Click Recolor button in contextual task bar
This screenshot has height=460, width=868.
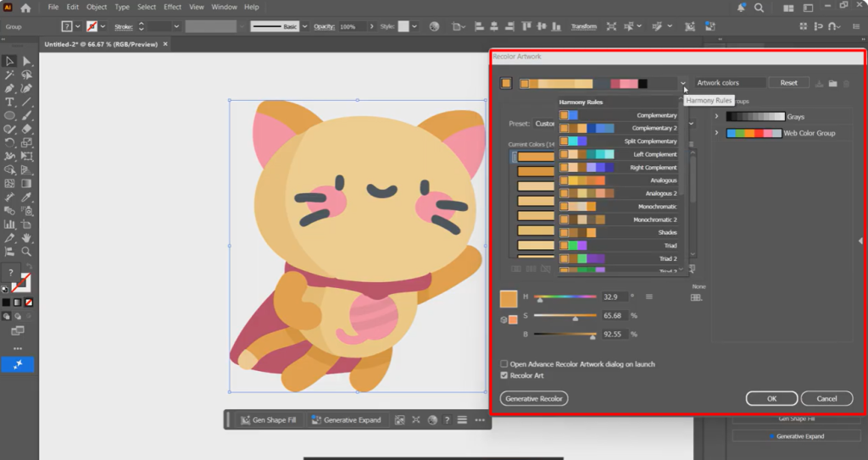click(432, 420)
